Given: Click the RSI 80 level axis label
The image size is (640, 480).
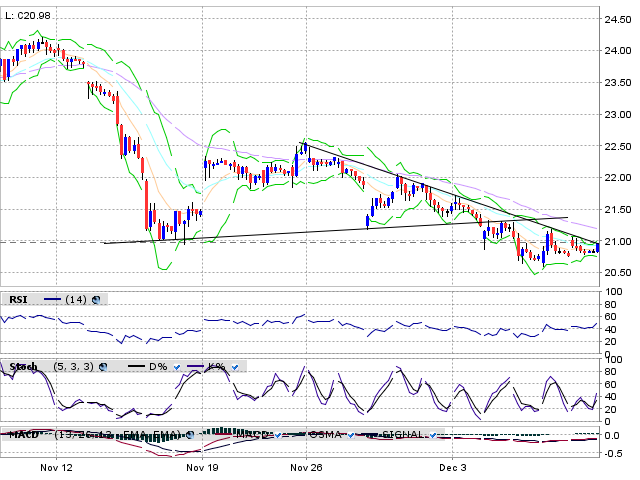Looking at the screenshot, I should (610, 303).
